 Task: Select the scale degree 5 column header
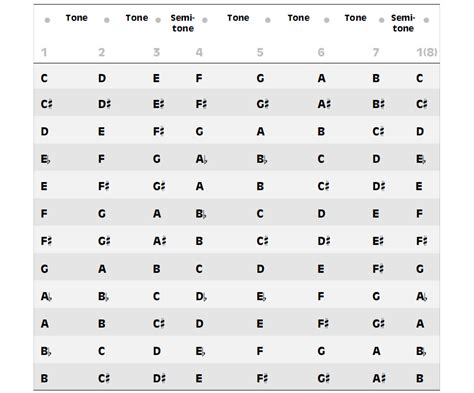point(260,52)
